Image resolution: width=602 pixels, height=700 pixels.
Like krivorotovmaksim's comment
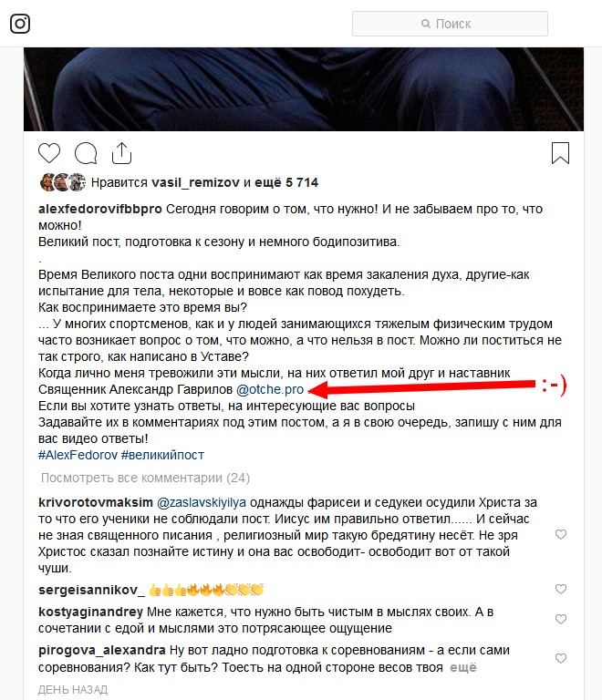560,534
